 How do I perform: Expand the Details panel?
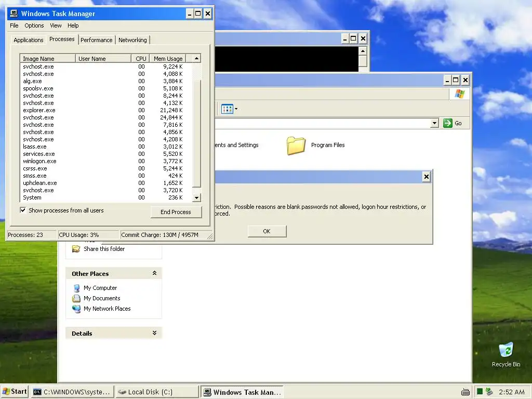(x=154, y=333)
